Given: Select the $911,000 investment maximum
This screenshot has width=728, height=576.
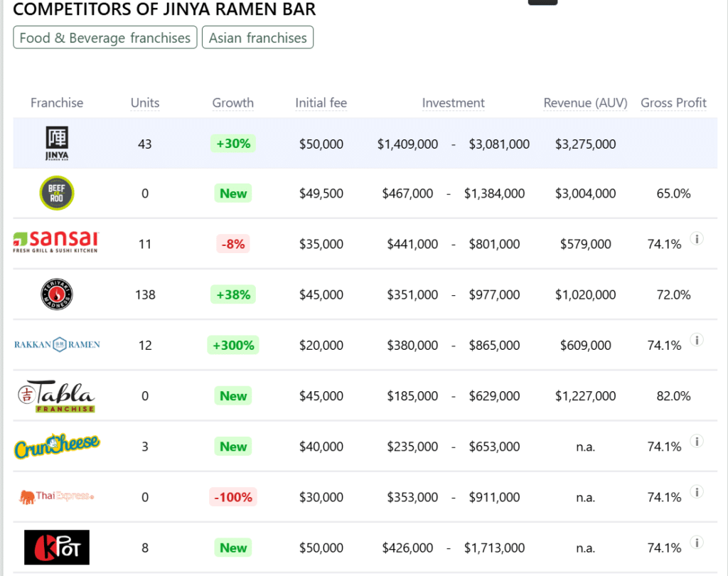Looking at the screenshot, I should (x=495, y=497).
